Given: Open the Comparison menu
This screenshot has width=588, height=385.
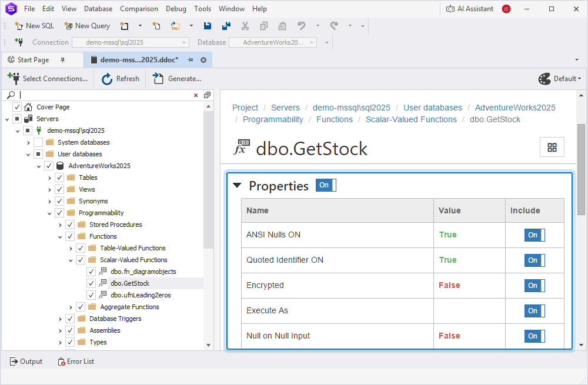Looking at the screenshot, I should tap(139, 9).
